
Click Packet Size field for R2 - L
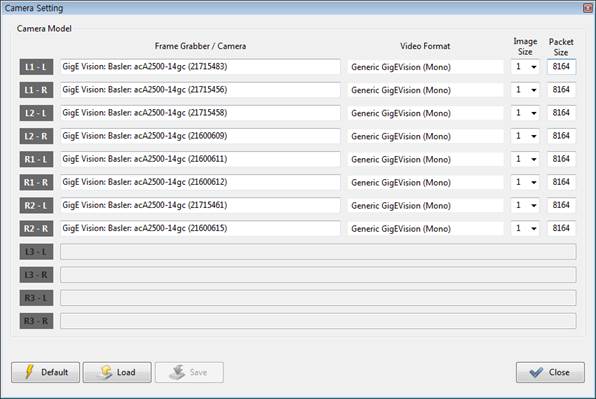coord(561,206)
